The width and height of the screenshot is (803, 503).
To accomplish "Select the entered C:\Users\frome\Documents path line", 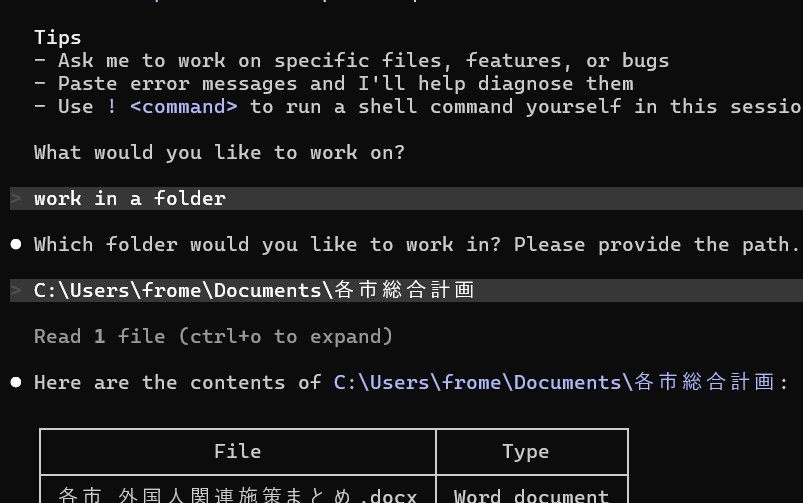I will coord(254,290).
